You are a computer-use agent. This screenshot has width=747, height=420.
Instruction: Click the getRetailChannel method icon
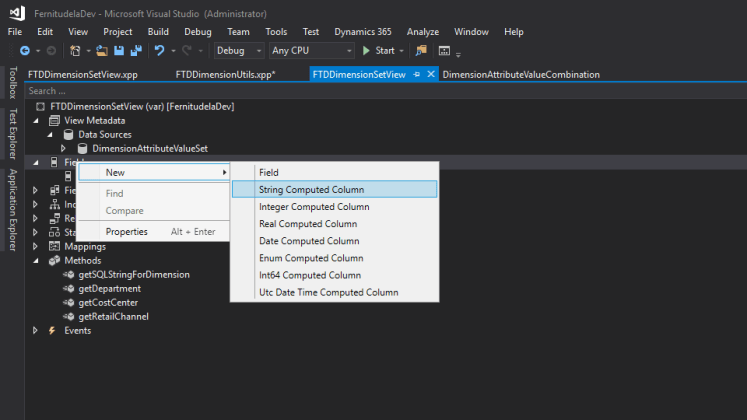[69, 317]
